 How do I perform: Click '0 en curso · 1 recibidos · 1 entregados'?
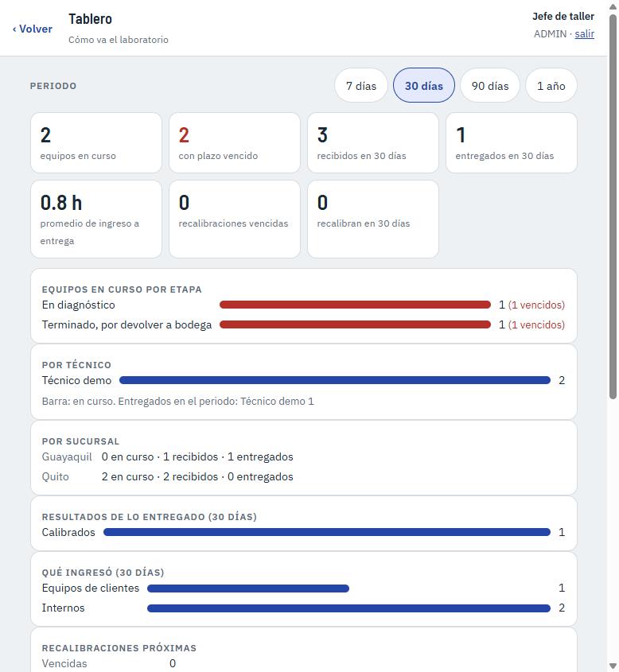197,456
